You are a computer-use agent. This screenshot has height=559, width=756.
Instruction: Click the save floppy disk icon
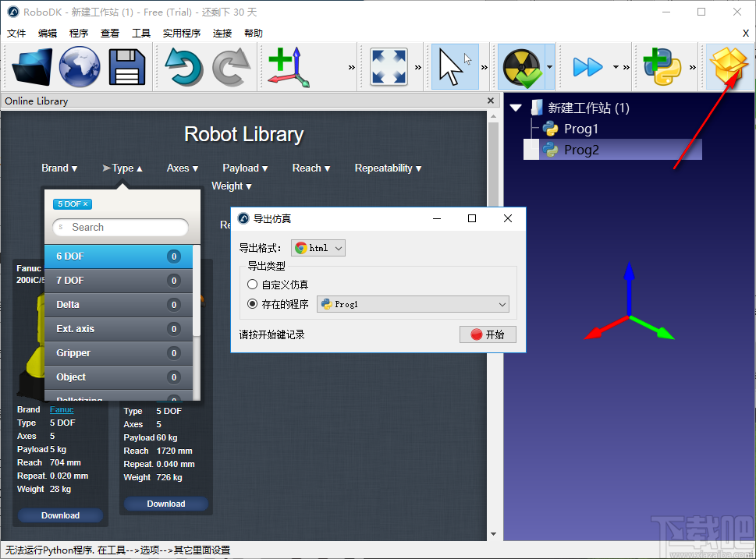[x=127, y=67]
